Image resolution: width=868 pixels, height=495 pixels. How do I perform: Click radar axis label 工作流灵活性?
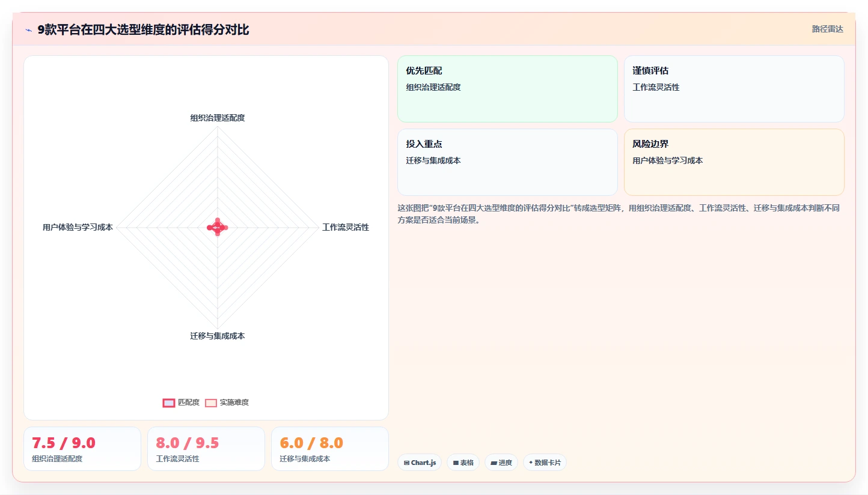[346, 227]
